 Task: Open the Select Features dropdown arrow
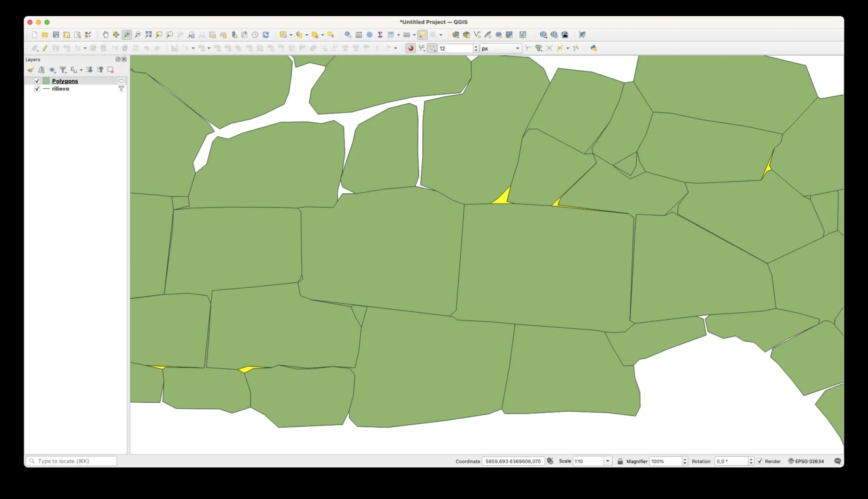click(x=291, y=35)
